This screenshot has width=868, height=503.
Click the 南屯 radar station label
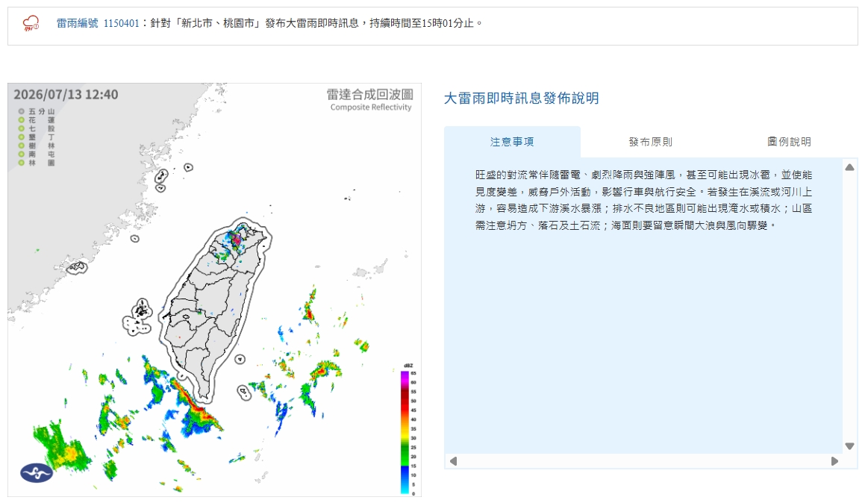pos(42,154)
